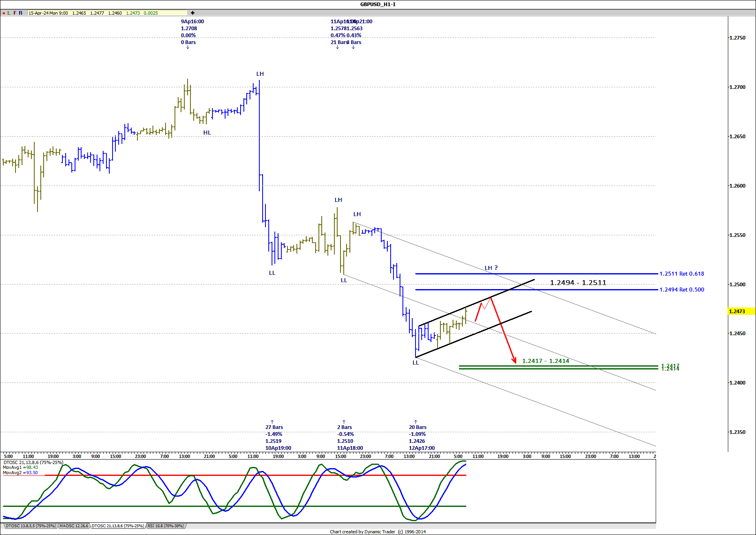This screenshot has height=535, width=756.
Task: Click the '2 Bars' swing statistic
Action: 345,427
